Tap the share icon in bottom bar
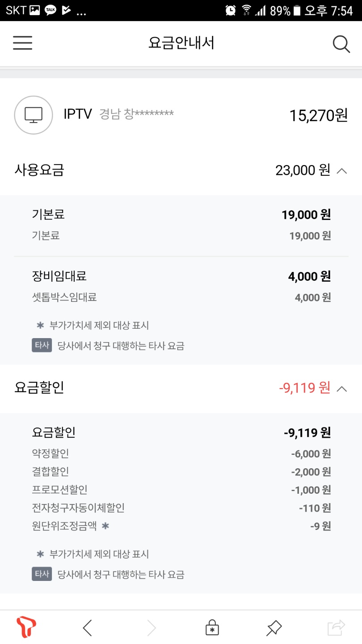The height and width of the screenshot is (644, 362). (x=336, y=628)
